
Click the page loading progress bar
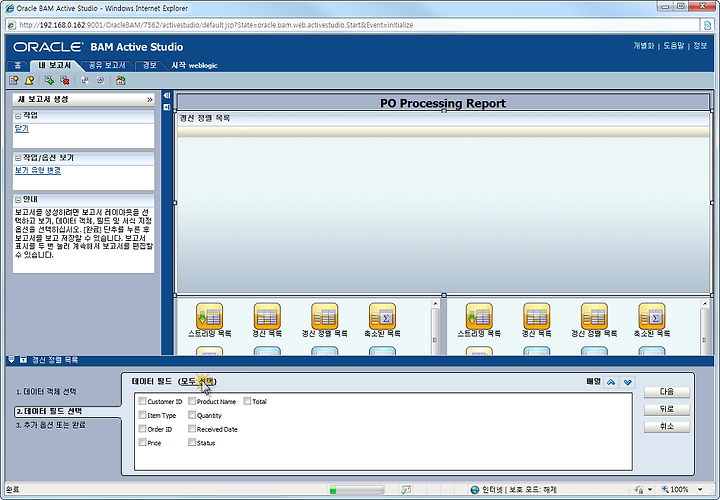tap(357, 490)
